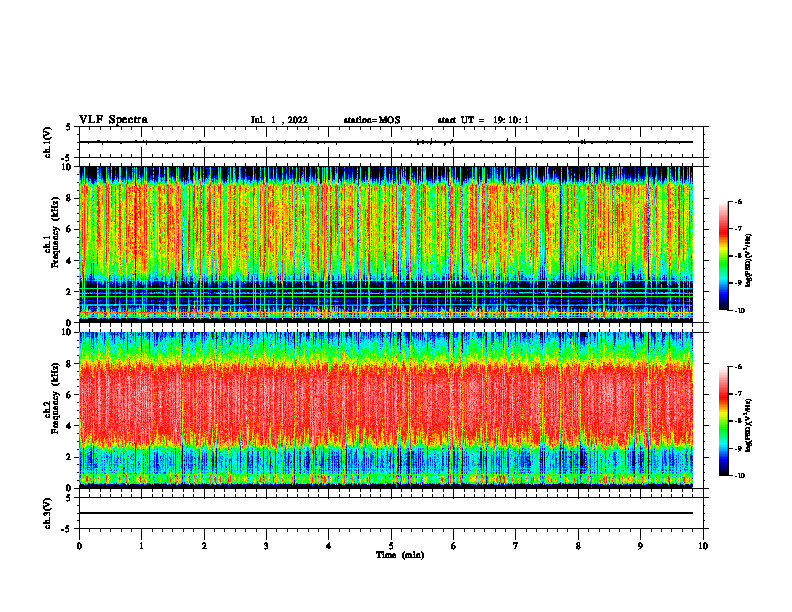
Task: Click the 'start UT = 19:10:1' label
Action: [483, 120]
